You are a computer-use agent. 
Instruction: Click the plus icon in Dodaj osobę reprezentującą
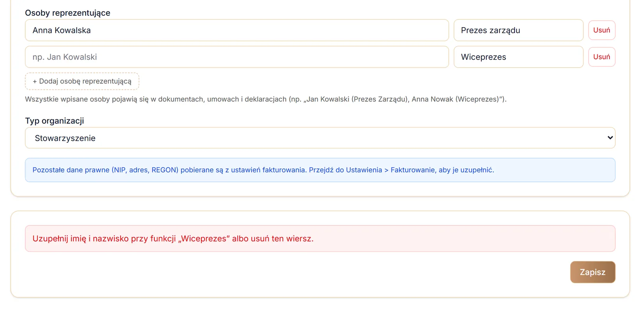point(35,81)
